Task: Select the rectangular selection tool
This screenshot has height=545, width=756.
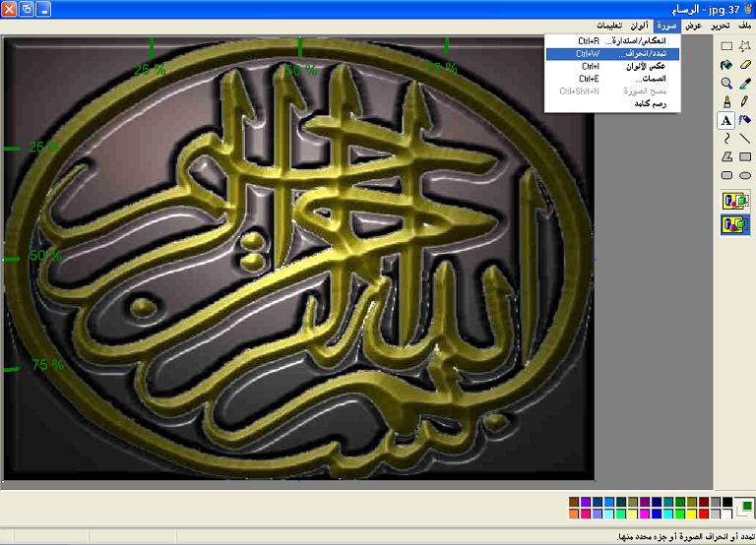Action: tap(726, 46)
